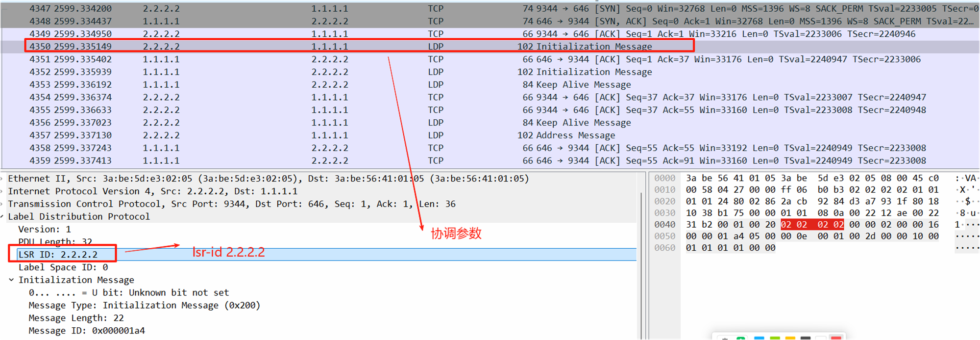Screen dimensions: 980x340
Task: Expand the Transmission Control Protocol node
Action: point(2,204)
